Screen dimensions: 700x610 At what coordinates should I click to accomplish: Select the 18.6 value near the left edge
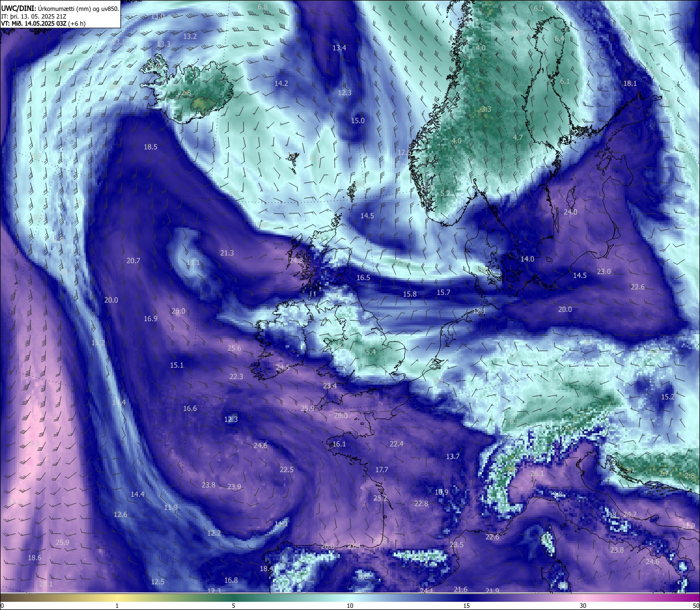point(34,558)
